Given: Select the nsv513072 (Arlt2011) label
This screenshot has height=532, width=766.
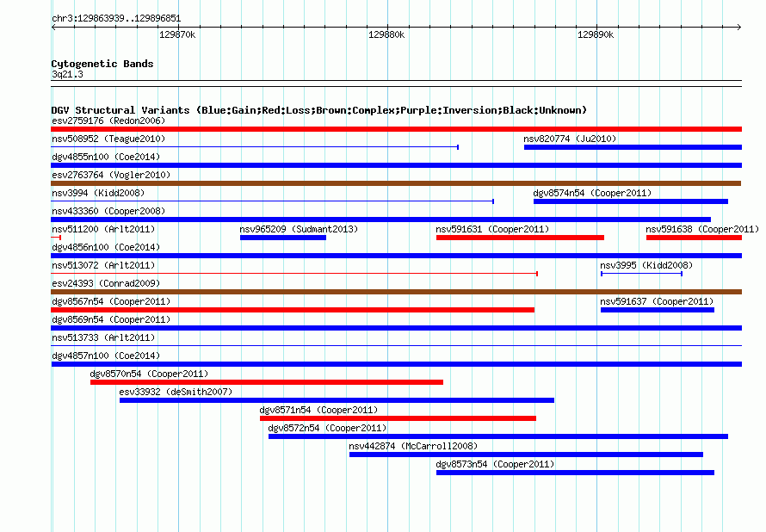Looking at the screenshot, I should coord(103,265).
